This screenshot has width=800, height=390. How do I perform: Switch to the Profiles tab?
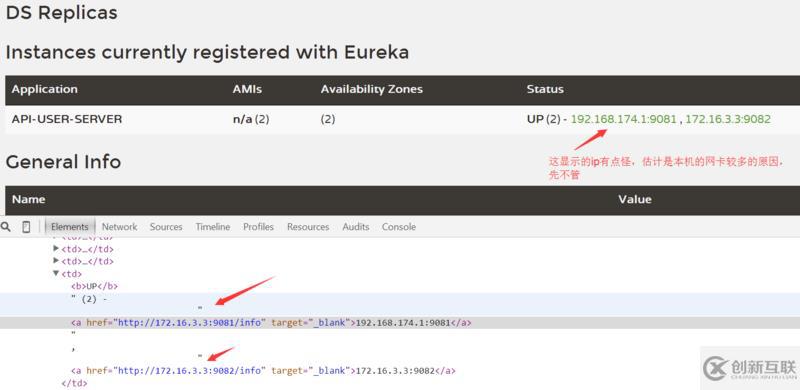pos(258,227)
